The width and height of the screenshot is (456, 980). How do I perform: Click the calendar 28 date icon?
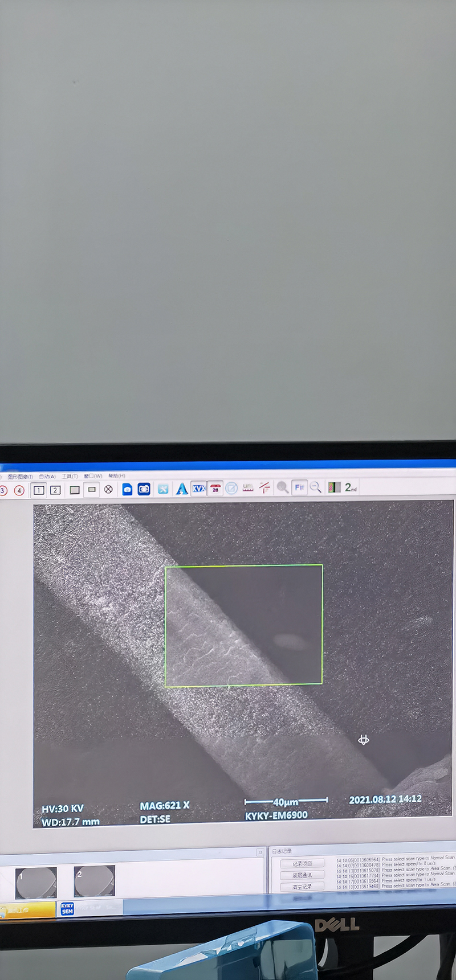[215, 488]
